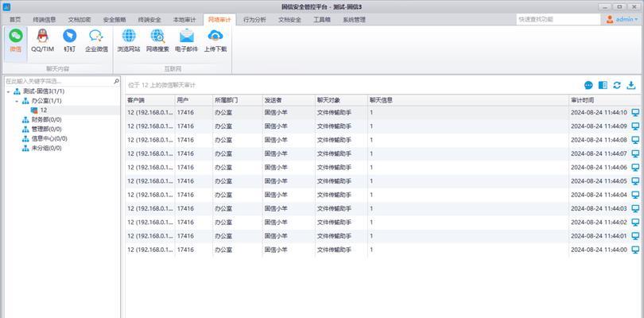The width and height of the screenshot is (644, 318).
Task: Collapse the 办公室(1/1) tree node
Action: pyautogui.click(x=17, y=101)
